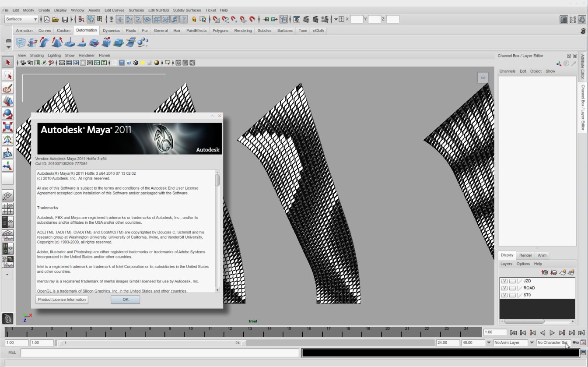The height and width of the screenshot is (367, 588).
Task: Toggle Select by hierarchy mode icon
Action: pos(81,19)
